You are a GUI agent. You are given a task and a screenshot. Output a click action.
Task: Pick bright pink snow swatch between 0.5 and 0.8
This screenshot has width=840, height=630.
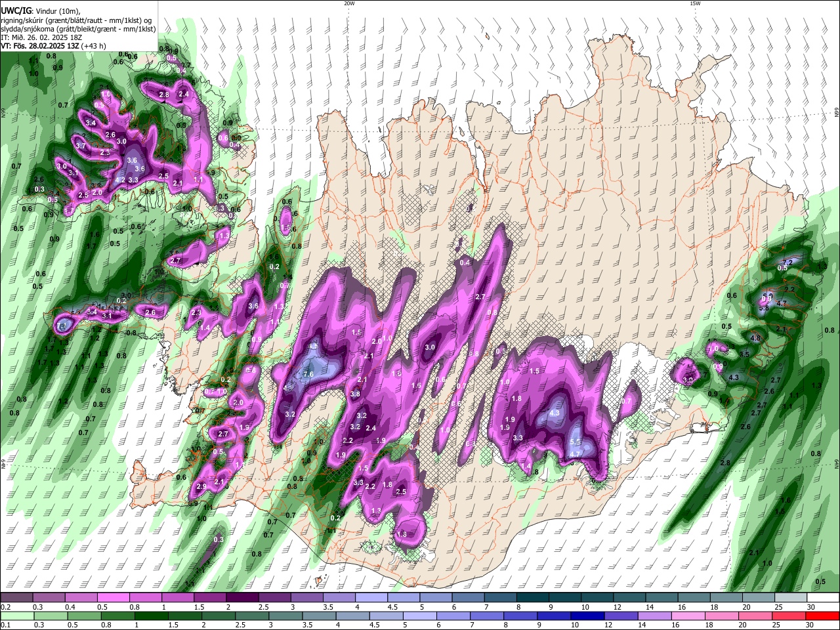(x=112, y=598)
